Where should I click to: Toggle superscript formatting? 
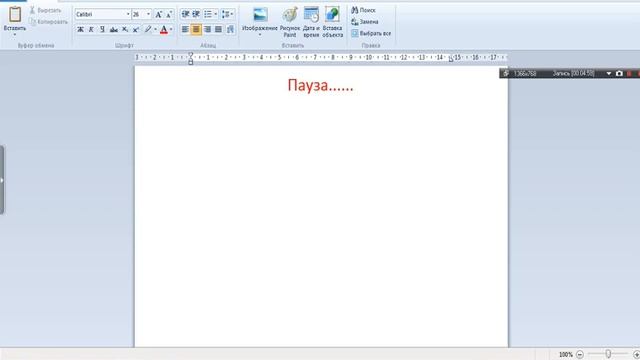click(136, 29)
